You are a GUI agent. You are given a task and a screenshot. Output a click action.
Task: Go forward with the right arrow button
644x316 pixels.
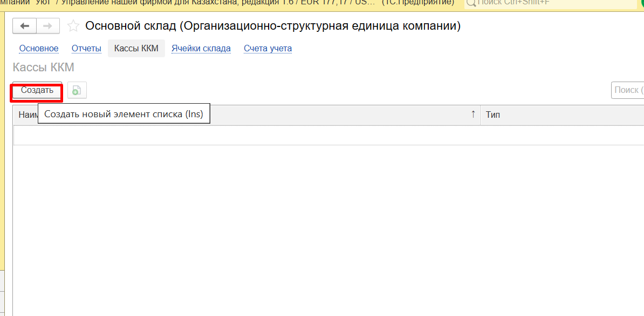point(47,26)
